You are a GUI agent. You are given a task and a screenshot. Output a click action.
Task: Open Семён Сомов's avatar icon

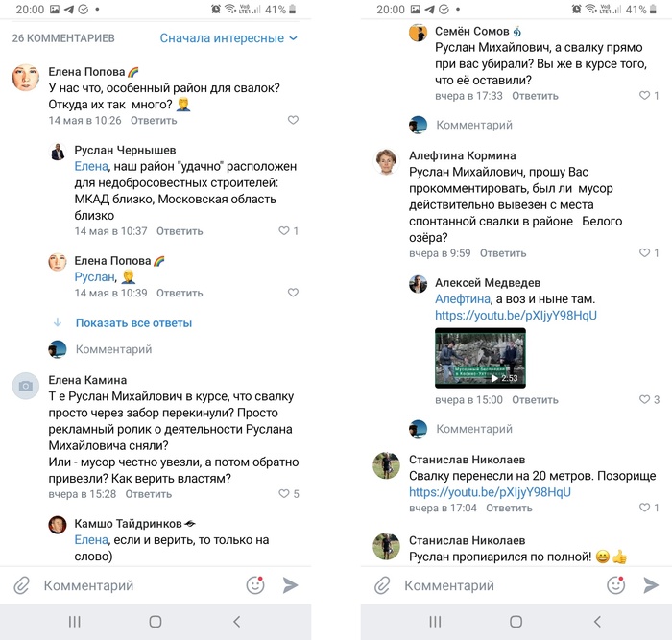click(x=418, y=34)
